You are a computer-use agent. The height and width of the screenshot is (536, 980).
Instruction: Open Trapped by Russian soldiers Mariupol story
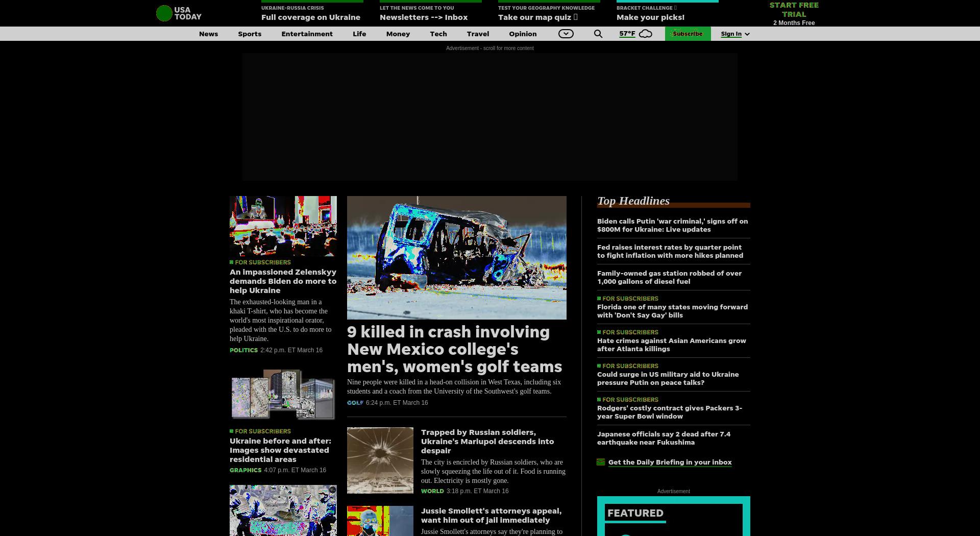coord(487,441)
